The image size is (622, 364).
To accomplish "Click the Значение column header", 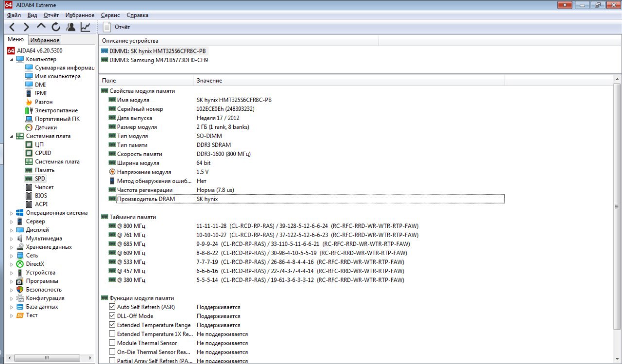I will point(349,80).
